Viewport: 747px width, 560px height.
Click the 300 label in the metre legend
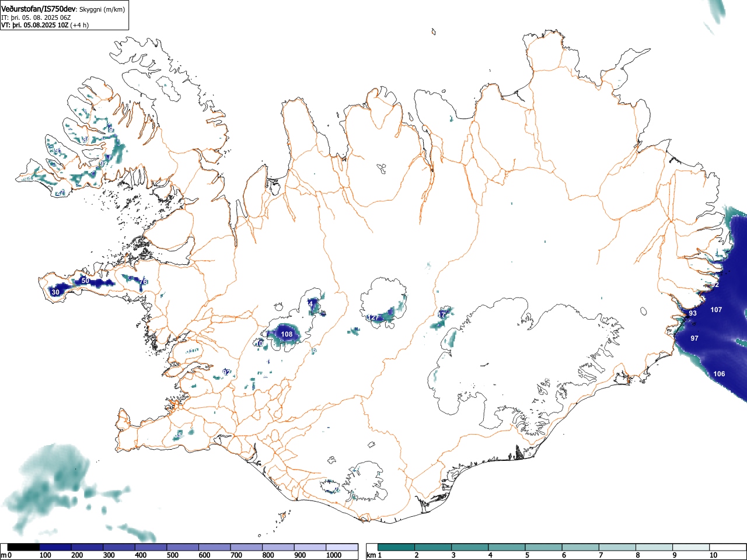coord(109,555)
